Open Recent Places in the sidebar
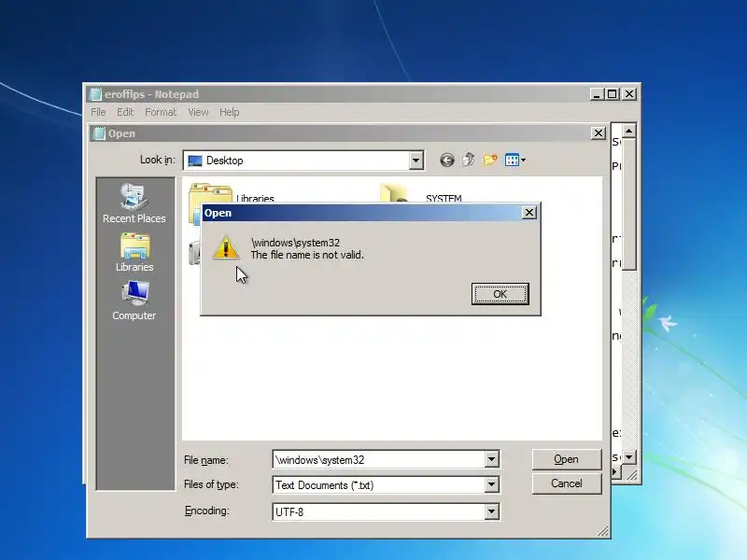Image resolution: width=747 pixels, height=560 pixels. 134,203
